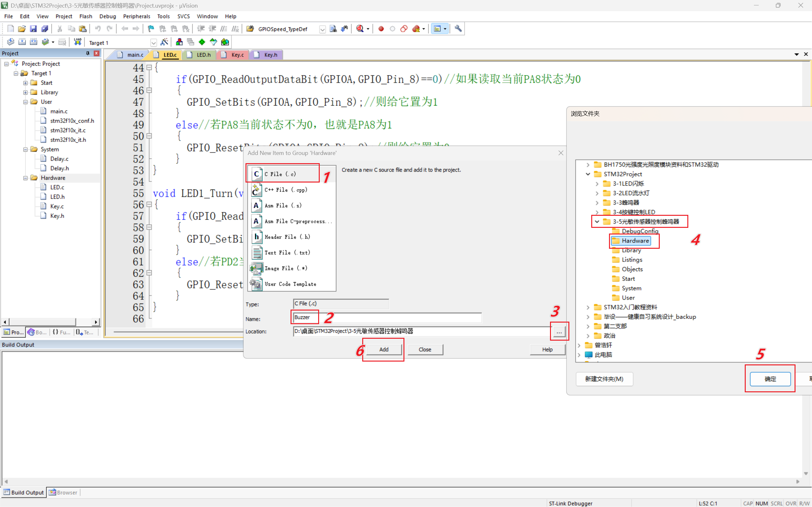The width and height of the screenshot is (812, 507).
Task: Open the Target 1 dropdown
Action: (x=153, y=42)
